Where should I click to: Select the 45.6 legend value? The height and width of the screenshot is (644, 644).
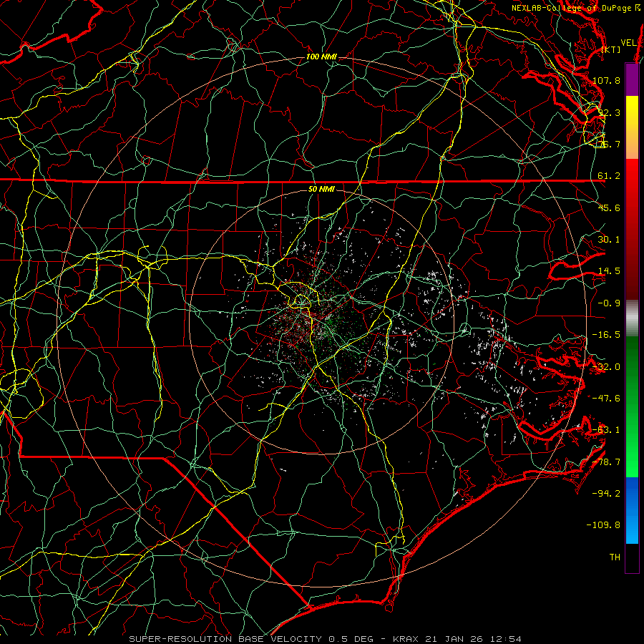pos(609,208)
